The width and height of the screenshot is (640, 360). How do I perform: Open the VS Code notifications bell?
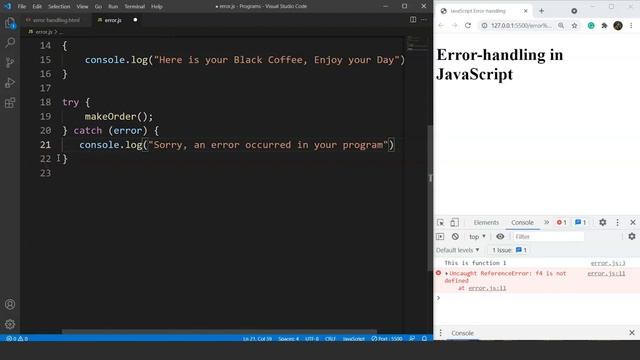[x=424, y=338]
